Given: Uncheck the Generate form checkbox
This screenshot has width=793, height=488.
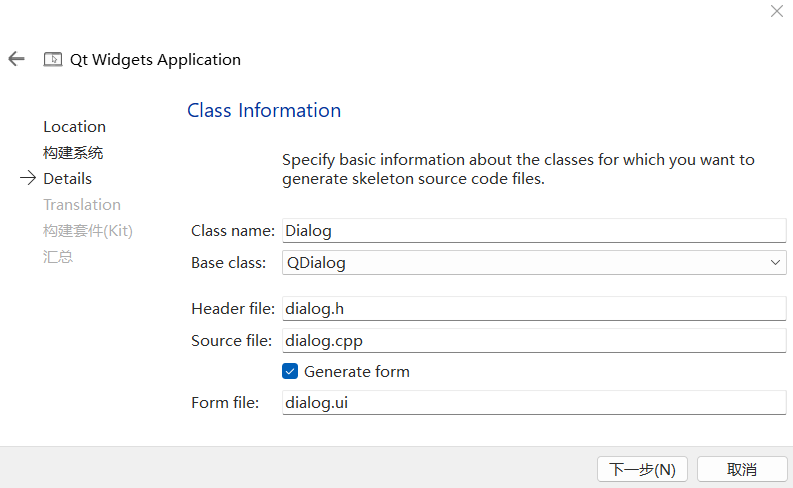Looking at the screenshot, I should point(290,371).
